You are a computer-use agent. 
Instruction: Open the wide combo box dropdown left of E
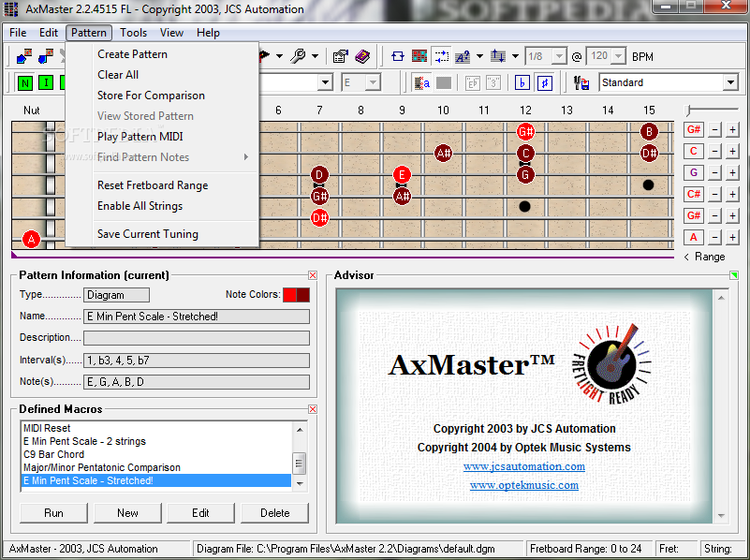pos(325,82)
